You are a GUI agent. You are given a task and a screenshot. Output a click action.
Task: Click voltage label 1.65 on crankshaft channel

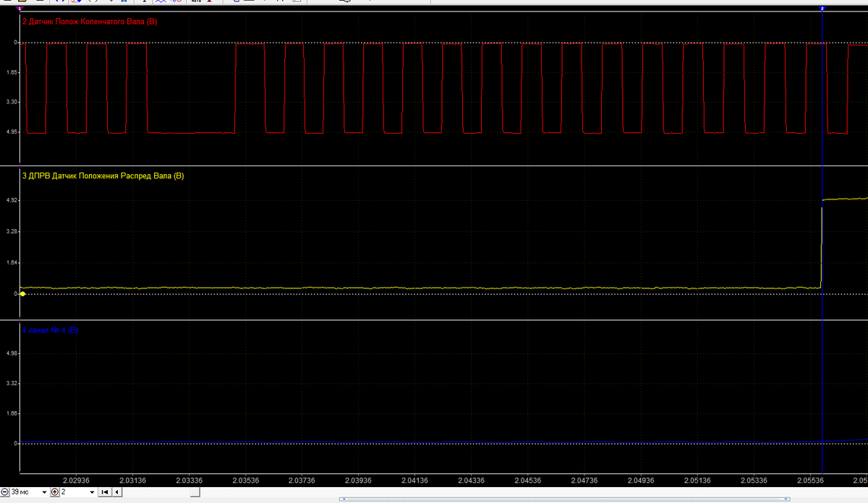(x=12, y=73)
